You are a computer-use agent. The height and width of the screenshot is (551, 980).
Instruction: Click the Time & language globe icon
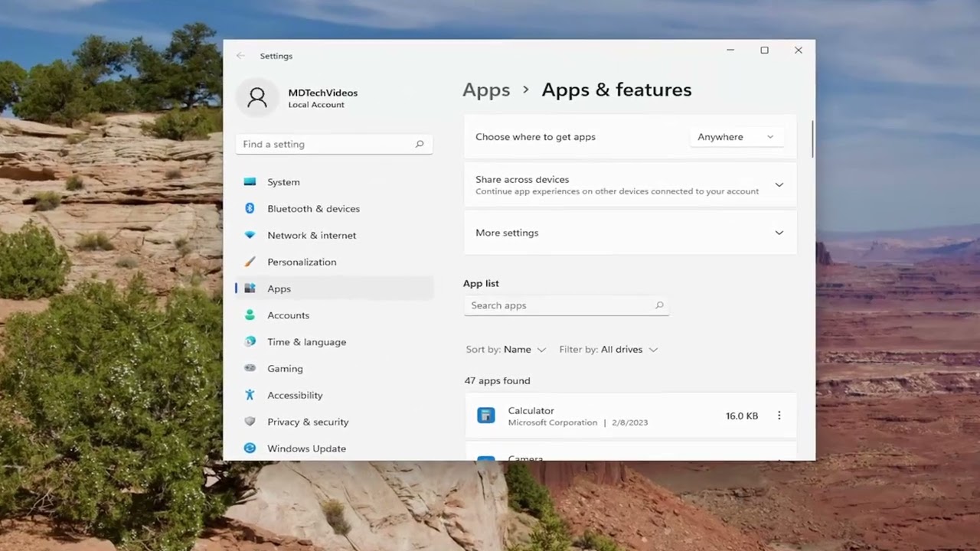pyautogui.click(x=250, y=341)
